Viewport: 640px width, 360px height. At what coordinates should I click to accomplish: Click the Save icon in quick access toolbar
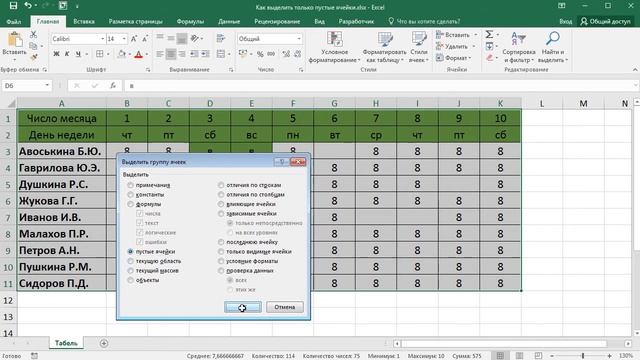pos(13,6)
